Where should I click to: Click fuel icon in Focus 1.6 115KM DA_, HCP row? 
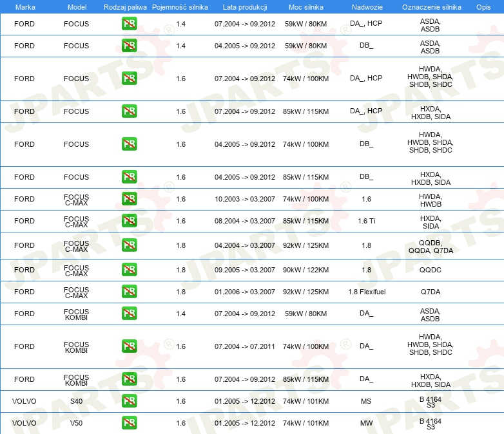pos(129,111)
